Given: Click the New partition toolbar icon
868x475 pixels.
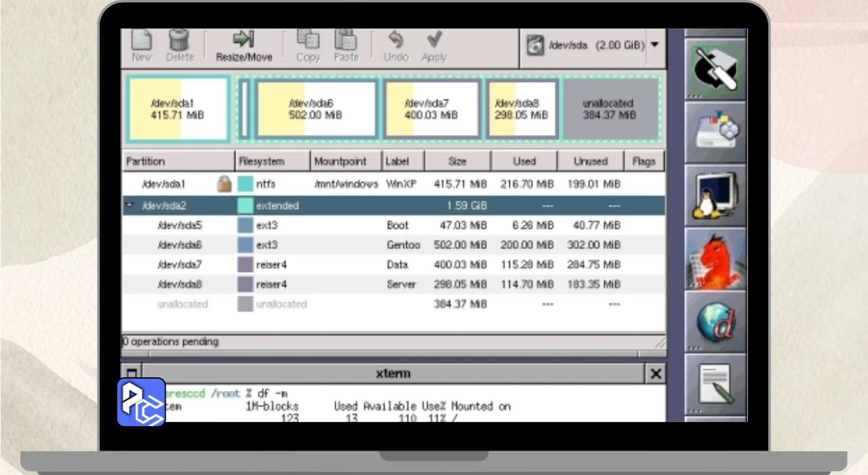Looking at the screenshot, I should [141, 39].
